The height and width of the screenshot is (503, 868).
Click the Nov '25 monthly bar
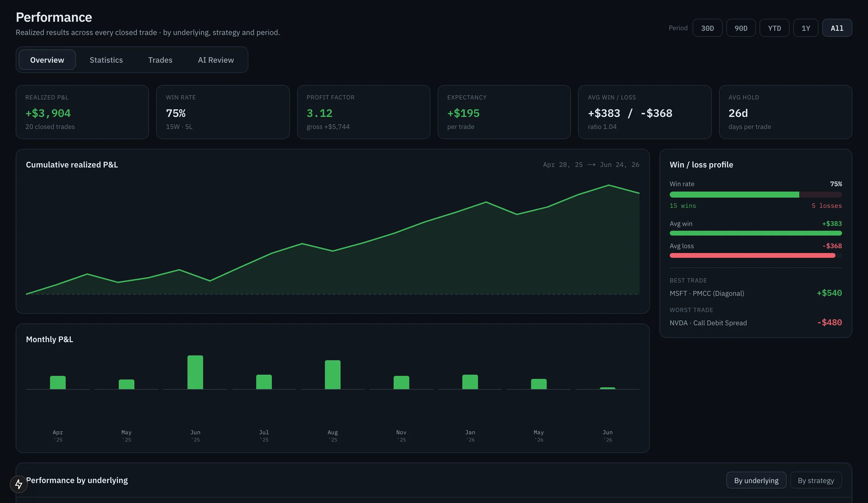pyautogui.click(x=401, y=382)
